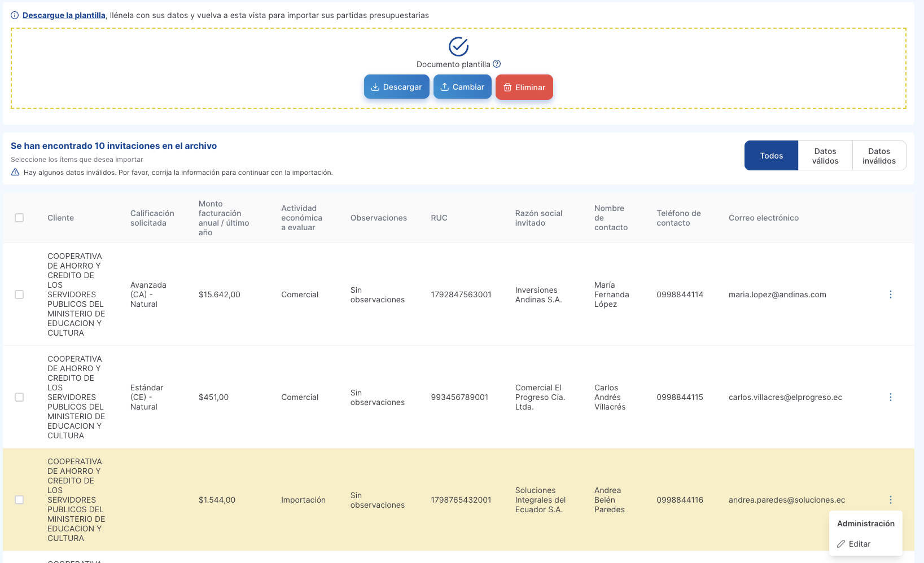Click the info icon before Descargue la plantilla
Screen dimensions: 924x563
coord(15,15)
